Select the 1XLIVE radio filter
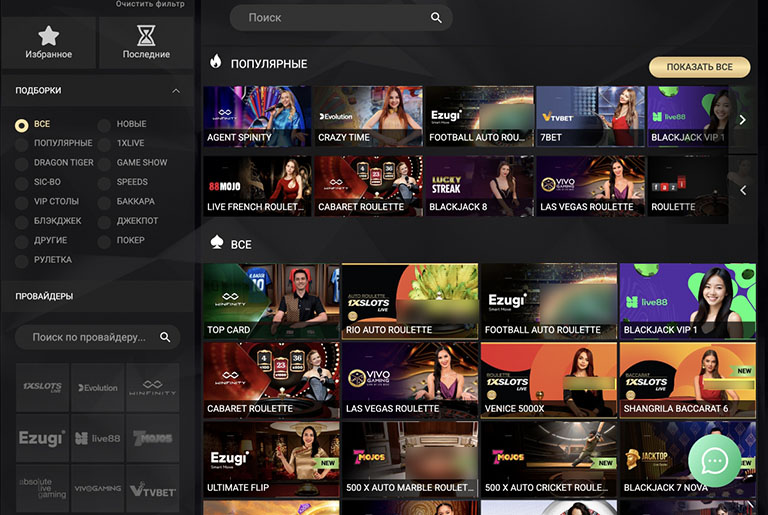 (x=104, y=145)
